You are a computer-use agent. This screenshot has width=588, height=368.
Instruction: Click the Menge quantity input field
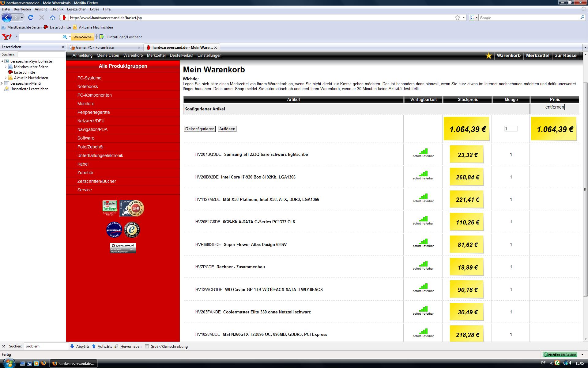click(511, 129)
